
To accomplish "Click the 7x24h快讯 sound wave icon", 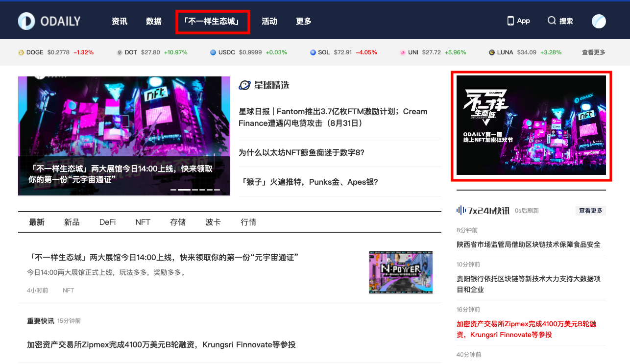I will (461, 210).
